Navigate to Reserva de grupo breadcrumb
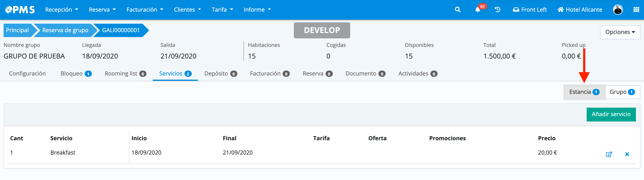The image size is (644, 180). (65, 30)
